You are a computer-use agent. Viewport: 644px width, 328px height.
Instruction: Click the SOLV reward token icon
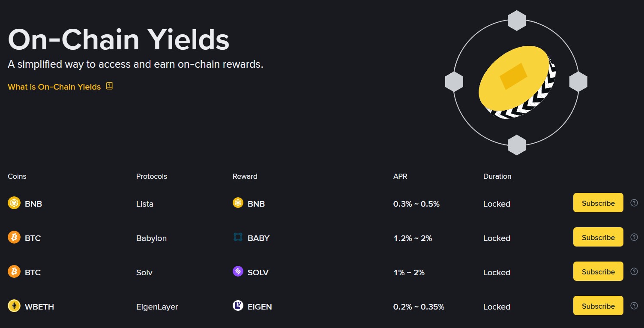coord(238,271)
